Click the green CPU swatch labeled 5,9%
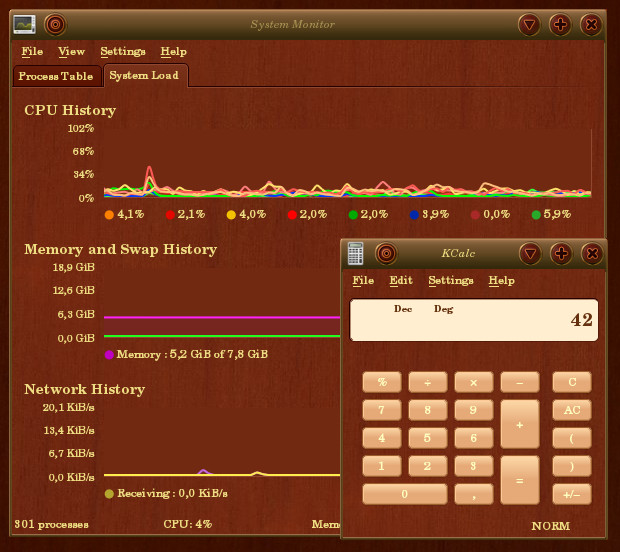 [536, 215]
